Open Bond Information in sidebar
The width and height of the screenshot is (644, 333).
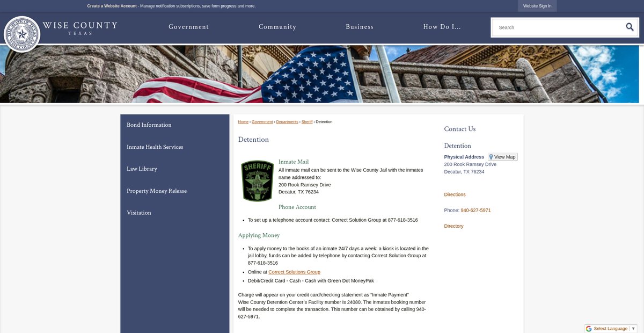click(x=149, y=125)
